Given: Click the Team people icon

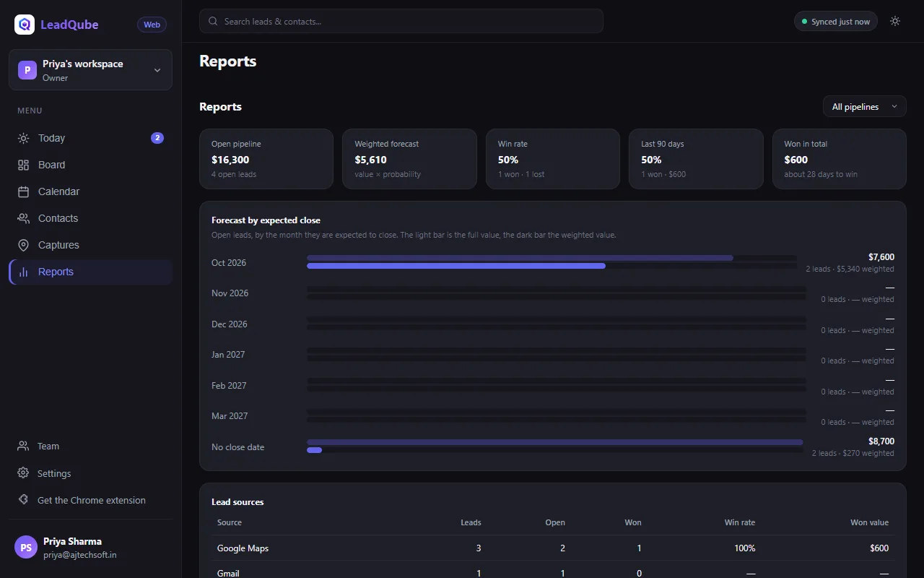Looking at the screenshot, I should [x=23, y=447].
